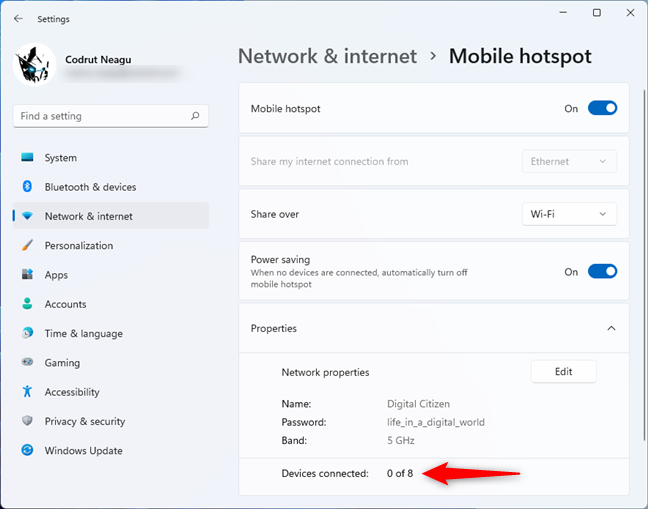Open Privacy & security label

tap(85, 421)
